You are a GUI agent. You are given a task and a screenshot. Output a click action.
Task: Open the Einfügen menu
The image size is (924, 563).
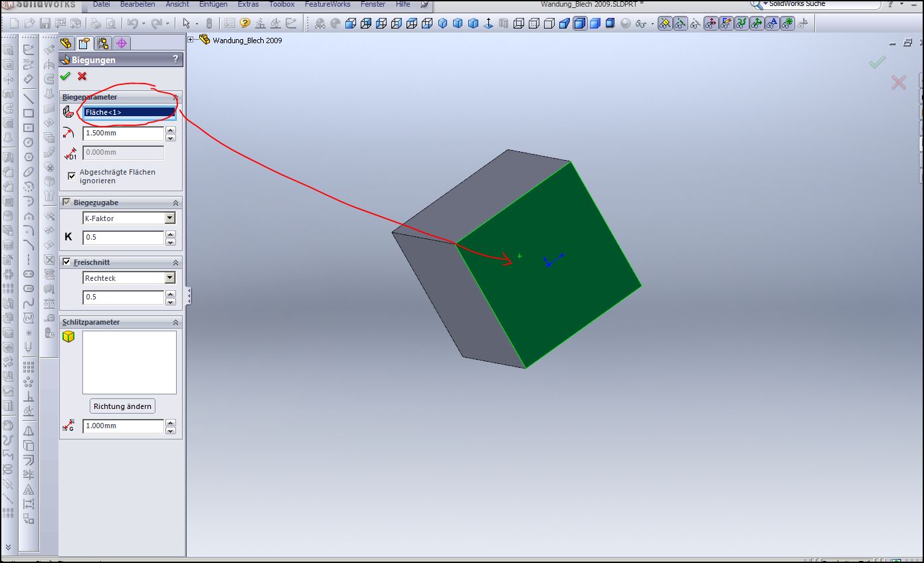click(x=213, y=4)
